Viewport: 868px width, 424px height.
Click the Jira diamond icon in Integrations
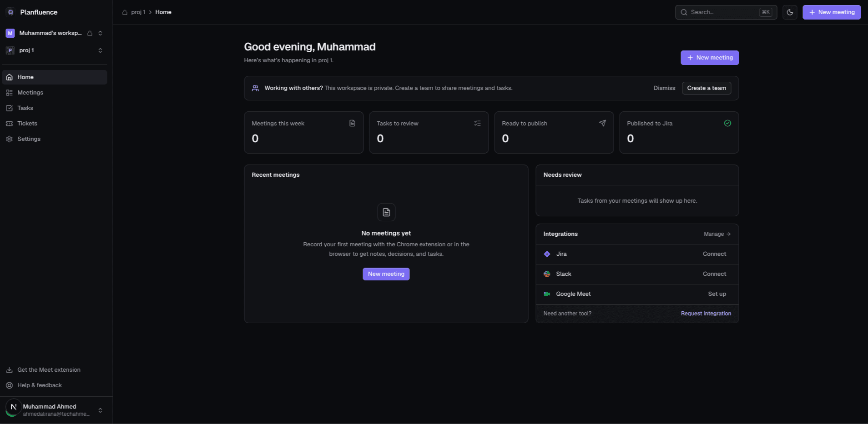pyautogui.click(x=547, y=254)
